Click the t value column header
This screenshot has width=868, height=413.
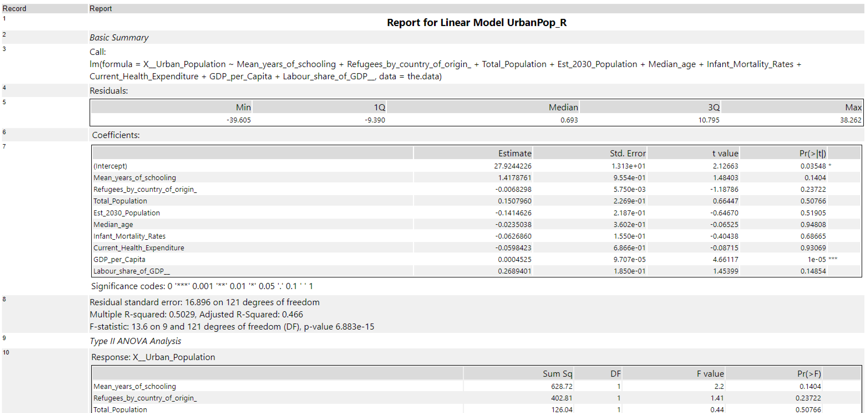725,154
